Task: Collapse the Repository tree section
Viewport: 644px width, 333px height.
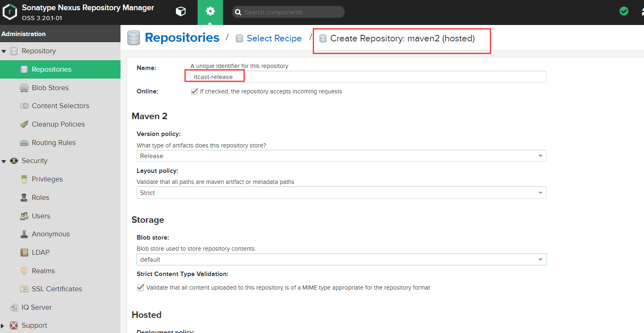Action: click(4, 52)
